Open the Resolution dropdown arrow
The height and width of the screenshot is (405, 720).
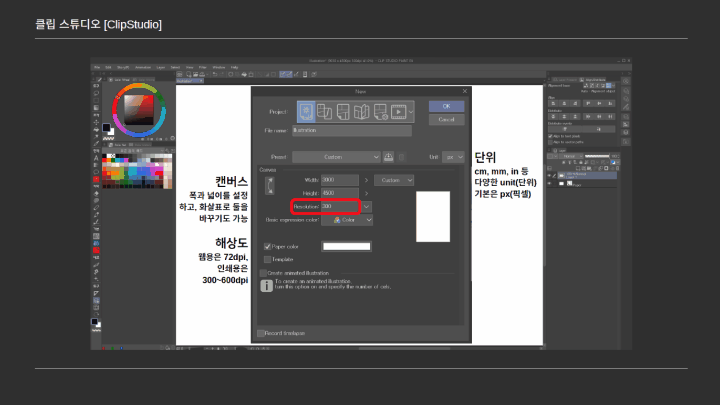coord(366,207)
